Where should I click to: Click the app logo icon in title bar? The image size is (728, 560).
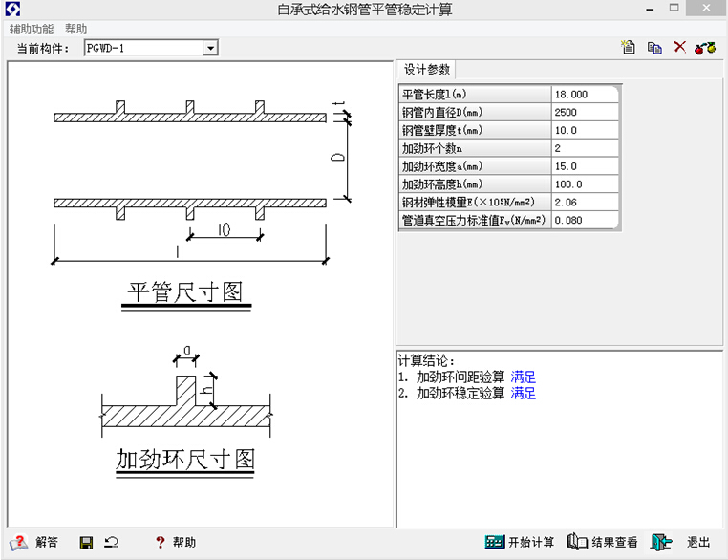click(12, 9)
